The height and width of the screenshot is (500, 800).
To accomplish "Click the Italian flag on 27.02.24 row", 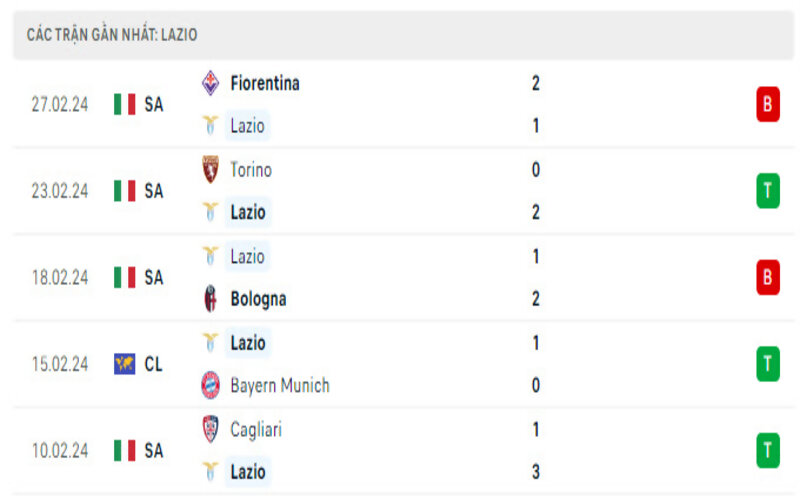I will 124,104.
